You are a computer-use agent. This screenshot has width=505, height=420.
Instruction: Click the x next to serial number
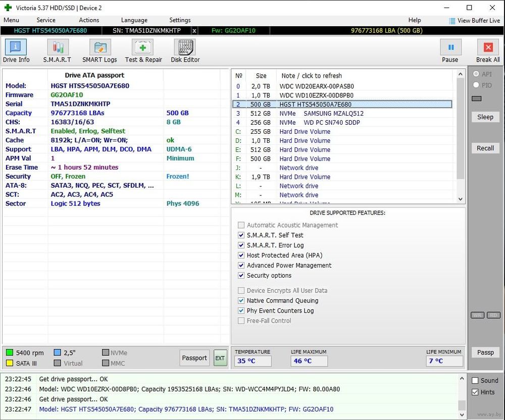coord(194,31)
